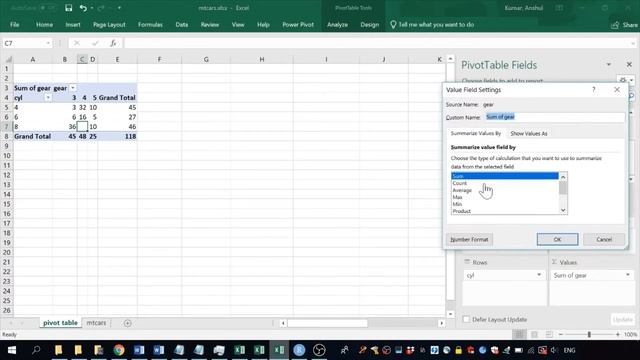Click OK in Value Field Settings
The height and width of the screenshot is (360, 640).
coord(558,239)
